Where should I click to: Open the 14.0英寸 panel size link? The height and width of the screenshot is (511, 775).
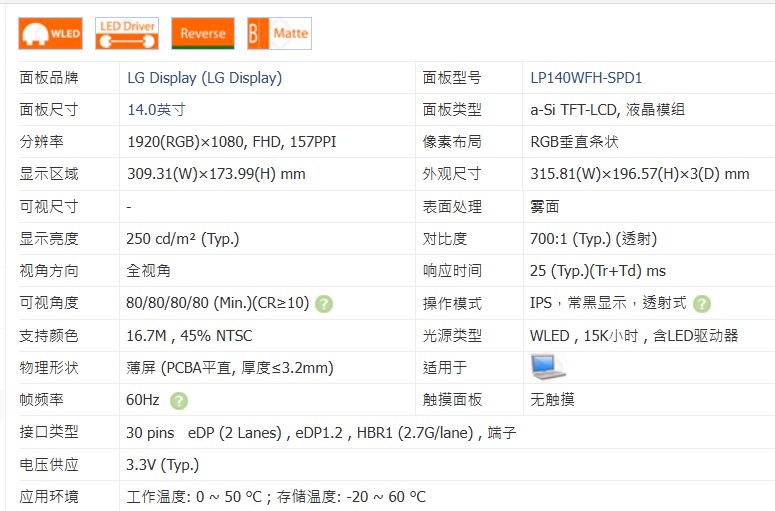pos(156,110)
